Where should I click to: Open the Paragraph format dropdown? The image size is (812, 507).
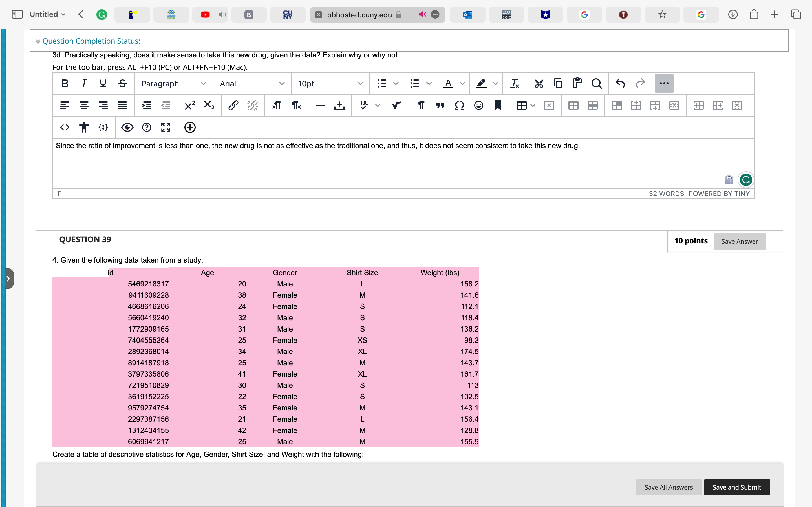[173, 83]
